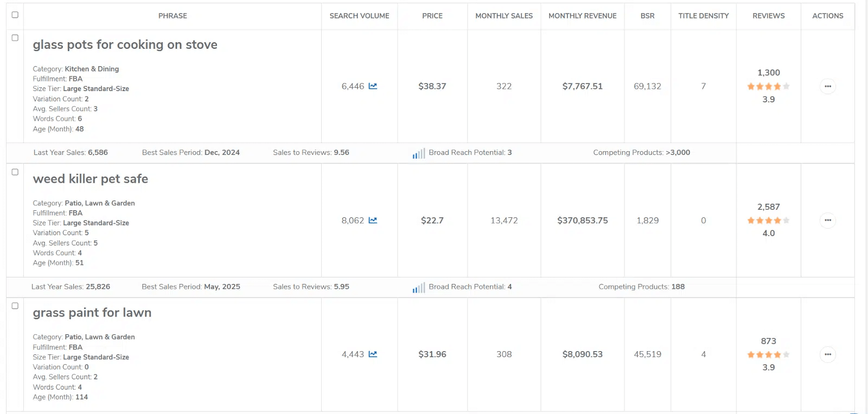The height and width of the screenshot is (414, 868).
Task: Sort by Search Volume column header
Action: (x=359, y=16)
